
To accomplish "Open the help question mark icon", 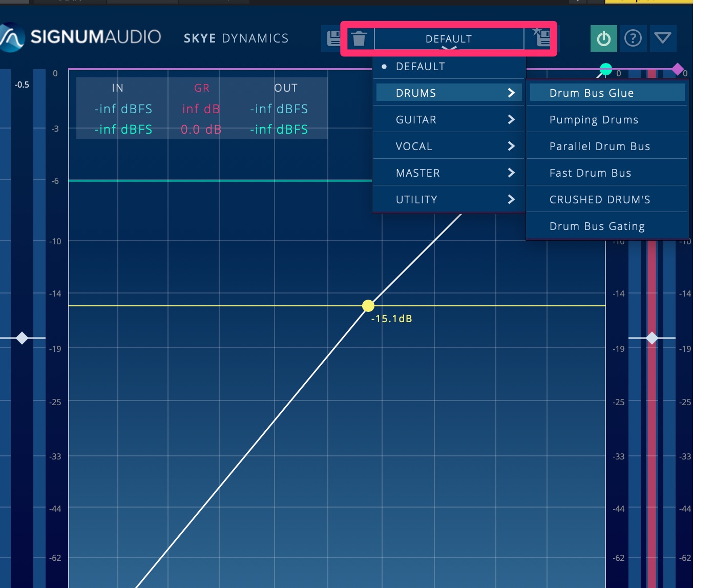I will [x=633, y=38].
